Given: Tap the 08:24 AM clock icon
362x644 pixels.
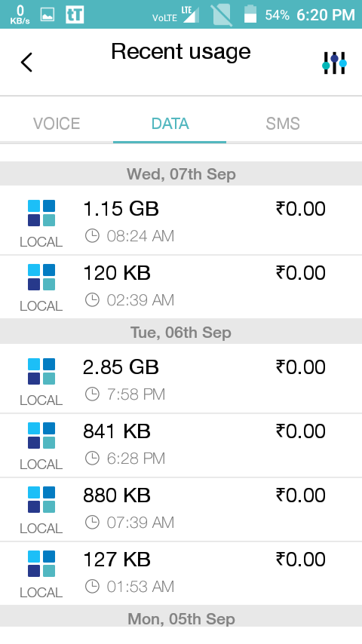Looking at the screenshot, I should 92,236.
